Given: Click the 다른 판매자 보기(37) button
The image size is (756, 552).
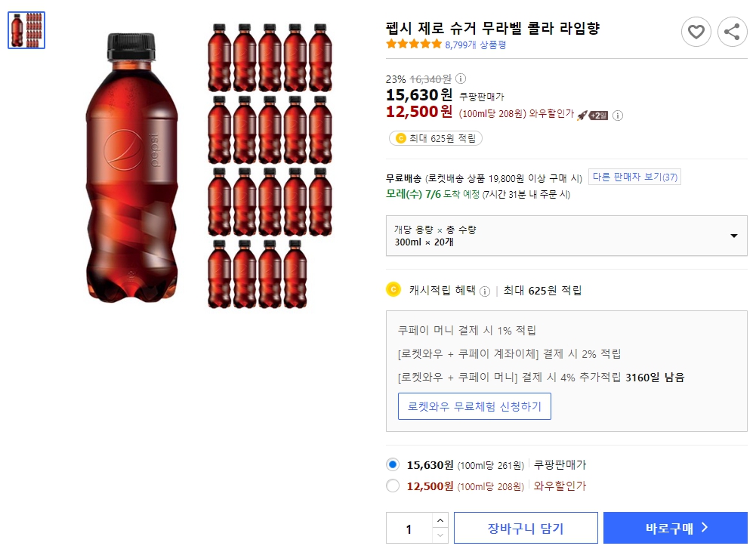Looking at the screenshot, I should tap(633, 177).
